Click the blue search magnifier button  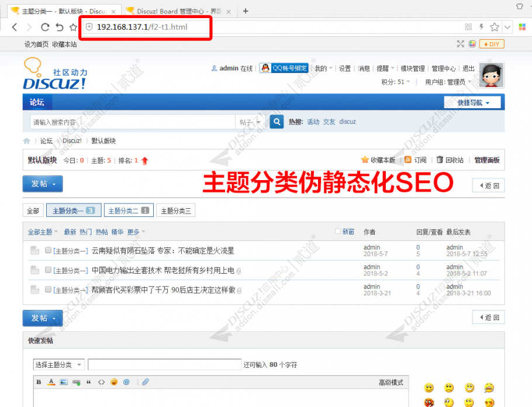pyautogui.click(x=277, y=122)
